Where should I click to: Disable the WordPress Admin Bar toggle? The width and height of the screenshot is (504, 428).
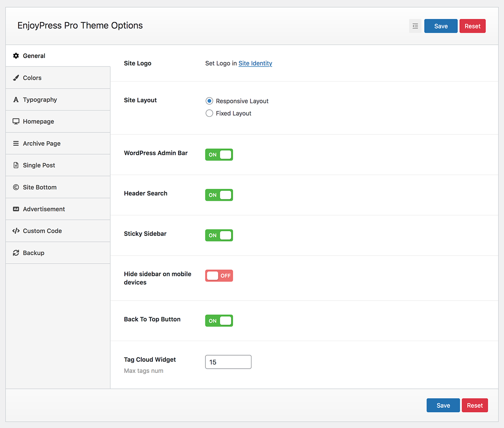[219, 154]
